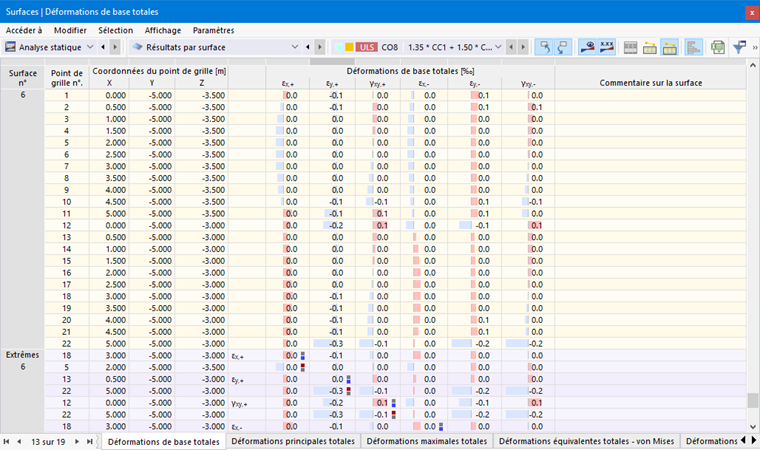The height and width of the screenshot is (450, 760).
Task: Select next load combination arrow
Action: point(523,47)
